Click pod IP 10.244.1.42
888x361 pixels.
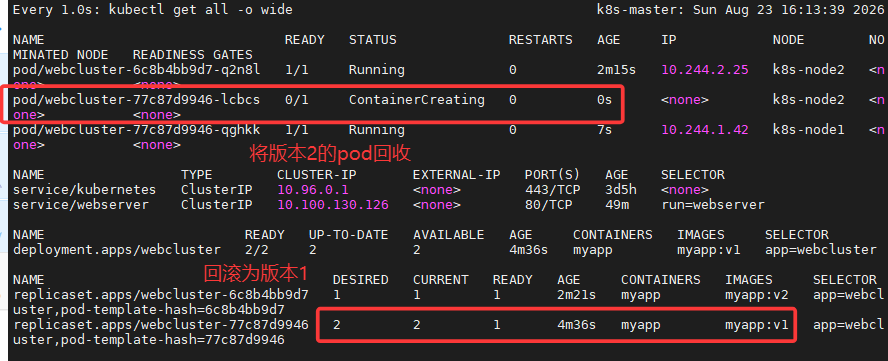705,130
